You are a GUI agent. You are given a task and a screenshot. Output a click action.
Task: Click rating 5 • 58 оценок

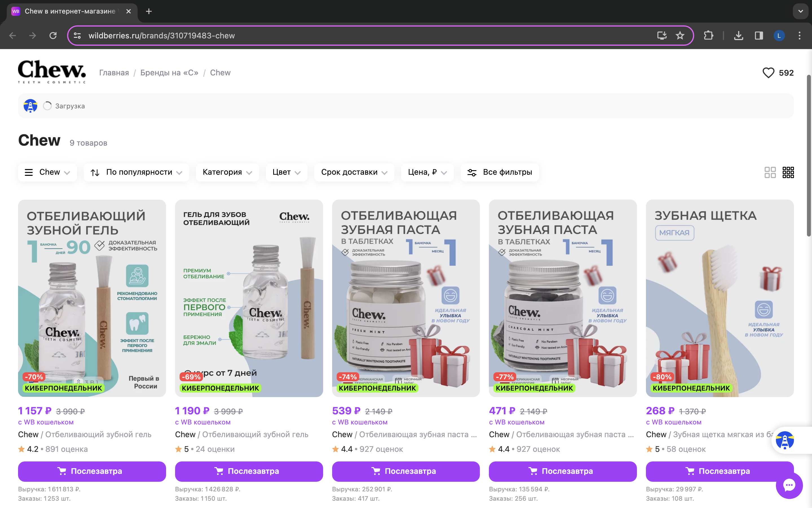tap(676, 449)
